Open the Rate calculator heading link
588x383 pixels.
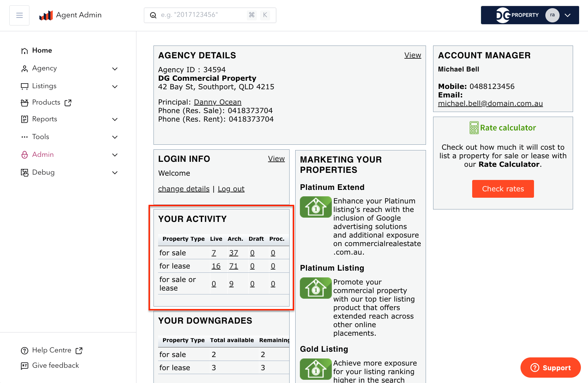pyautogui.click(x=508, y=128)
